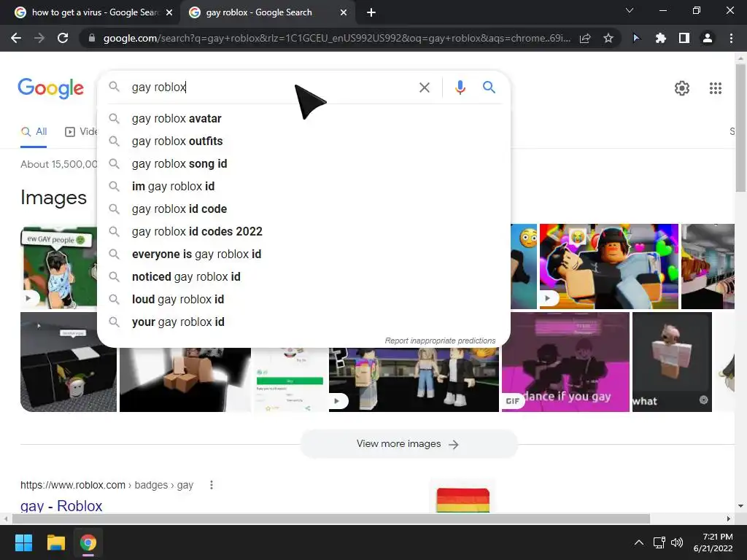Viewport: 747px width, 560px height.
Task: Click the forward navigation arrow
Action: pyautogui.click(x=39, y=38)
